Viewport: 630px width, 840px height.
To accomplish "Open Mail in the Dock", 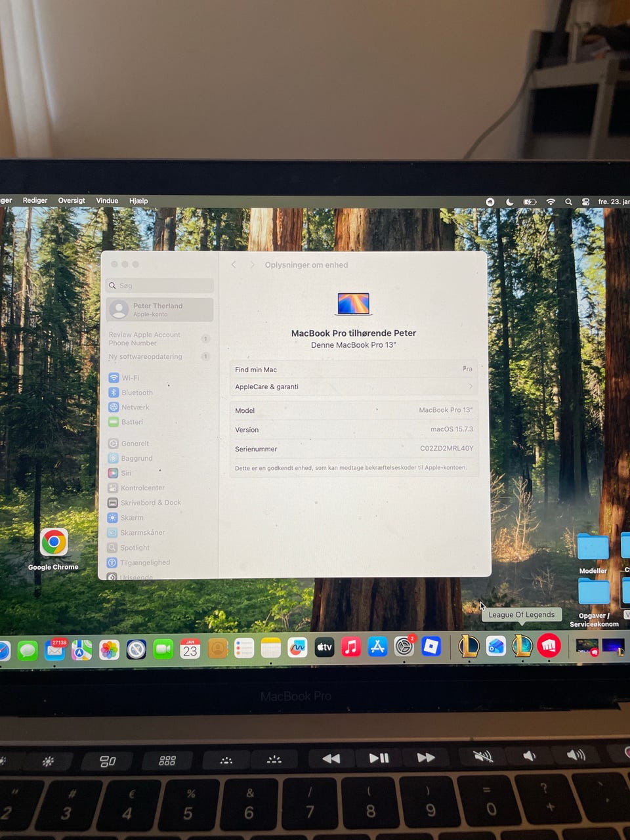I will coord(55,650).
